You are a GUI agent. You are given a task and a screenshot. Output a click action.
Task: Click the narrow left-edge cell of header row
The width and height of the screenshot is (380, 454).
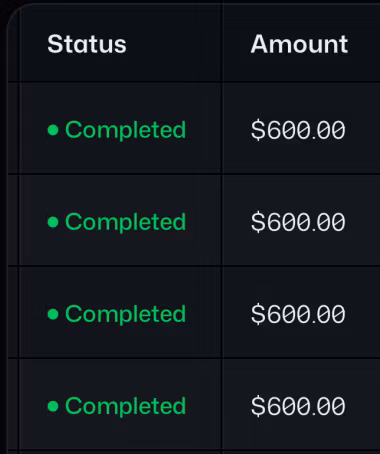coord(13,42)
